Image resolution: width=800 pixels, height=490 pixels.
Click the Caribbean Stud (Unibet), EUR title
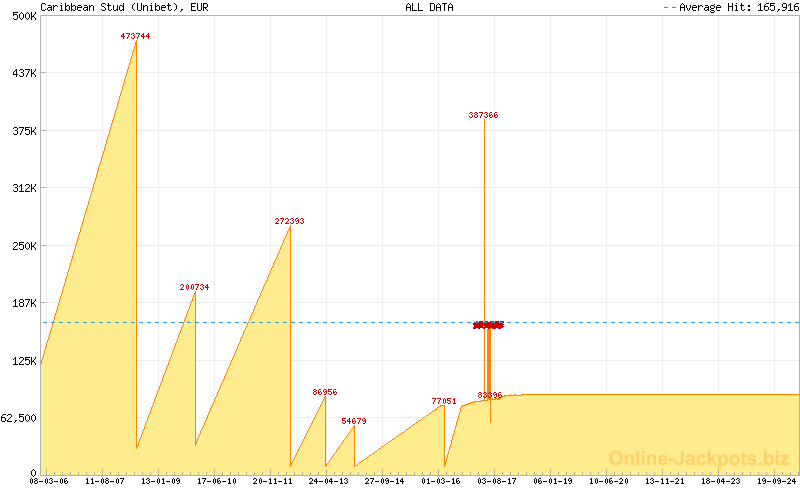click(x=124, y=7)
